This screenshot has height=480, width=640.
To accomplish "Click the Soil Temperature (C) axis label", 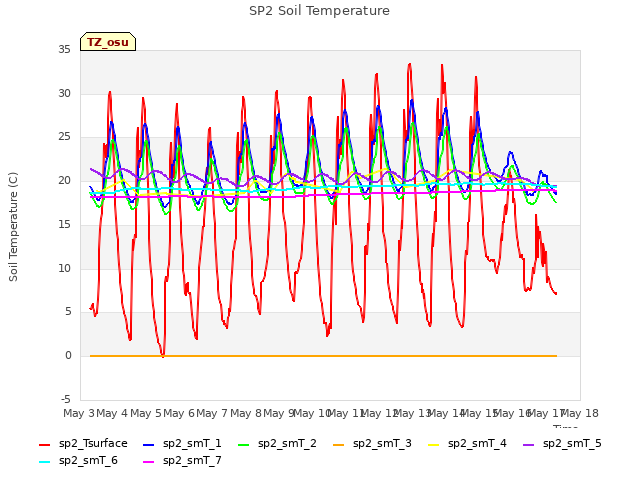I will pos(13,227).
